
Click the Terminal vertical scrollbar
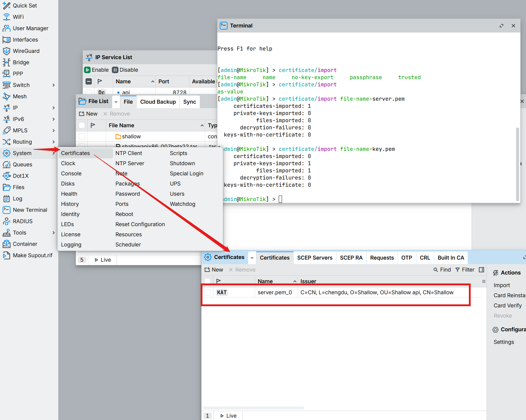[x=517, y=164]
